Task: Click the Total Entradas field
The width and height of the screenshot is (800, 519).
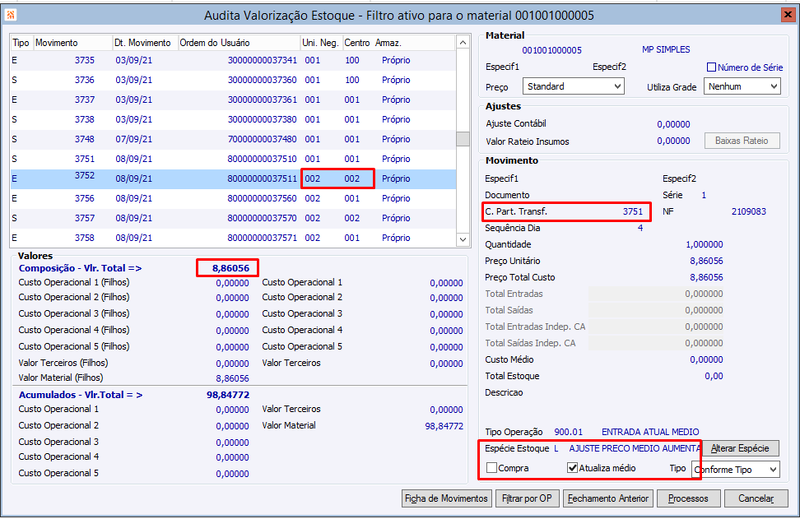Action: pos(656,294)
